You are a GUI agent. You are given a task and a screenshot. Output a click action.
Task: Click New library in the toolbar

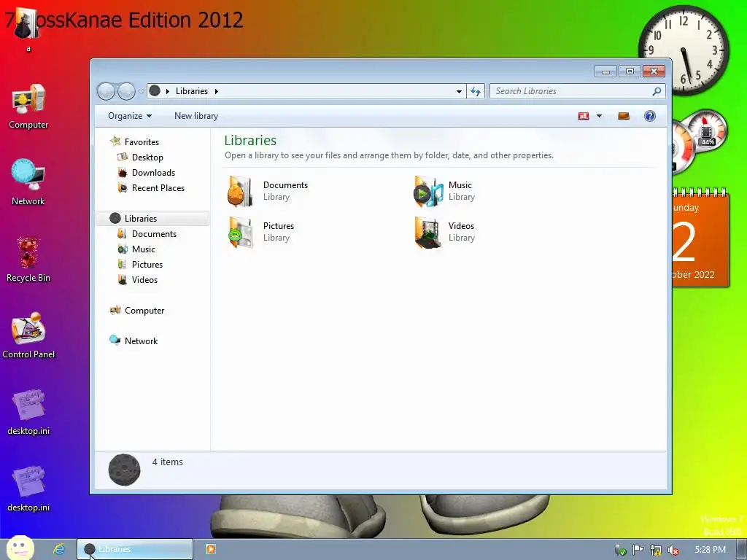click(x=196, y=116)
